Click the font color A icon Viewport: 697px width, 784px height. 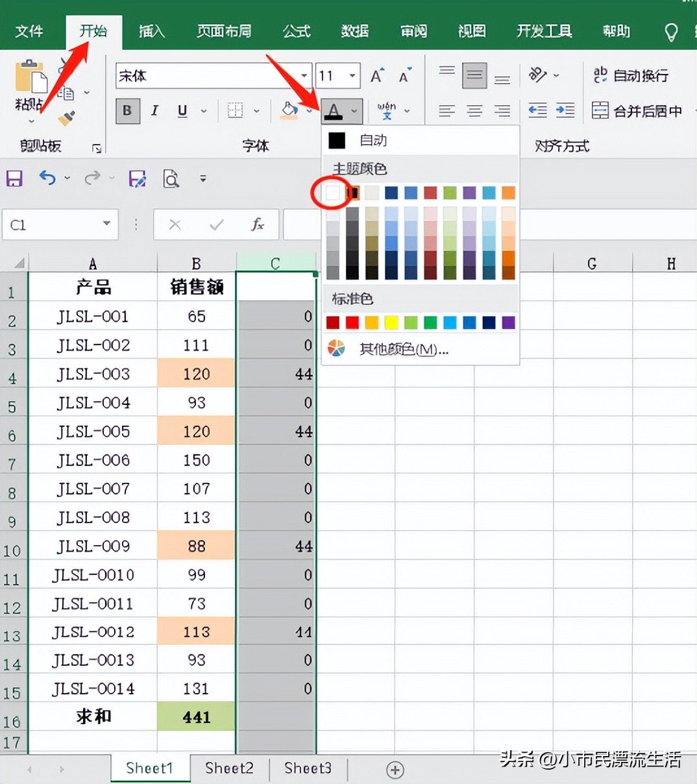click(334, 111)
